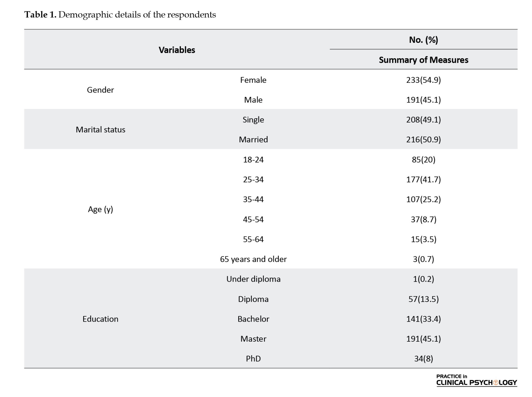Click the Under diploma cell
532x397 pixels.
(253, 279)
